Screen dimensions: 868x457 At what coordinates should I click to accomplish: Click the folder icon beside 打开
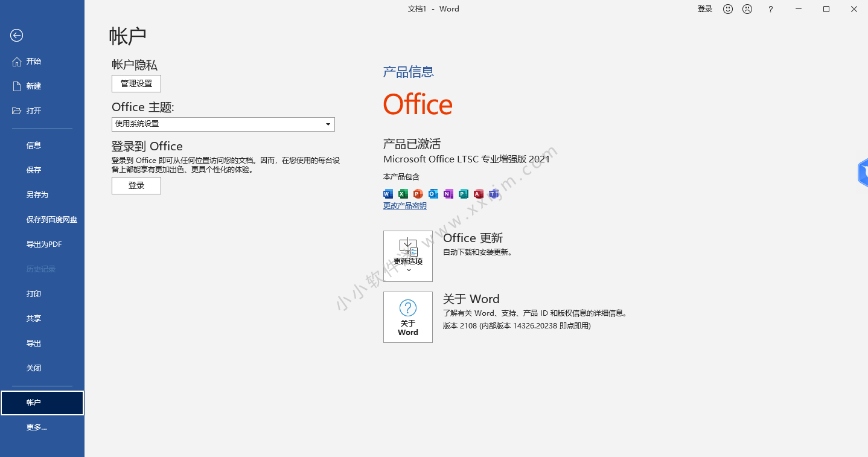pyautogui.click(x=17, y=111)
